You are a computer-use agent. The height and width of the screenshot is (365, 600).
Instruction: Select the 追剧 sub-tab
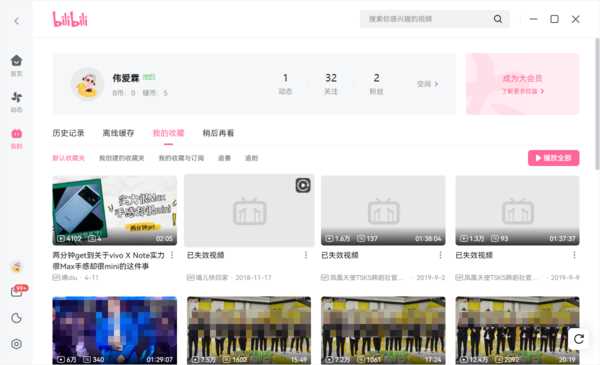click(251, 158)
